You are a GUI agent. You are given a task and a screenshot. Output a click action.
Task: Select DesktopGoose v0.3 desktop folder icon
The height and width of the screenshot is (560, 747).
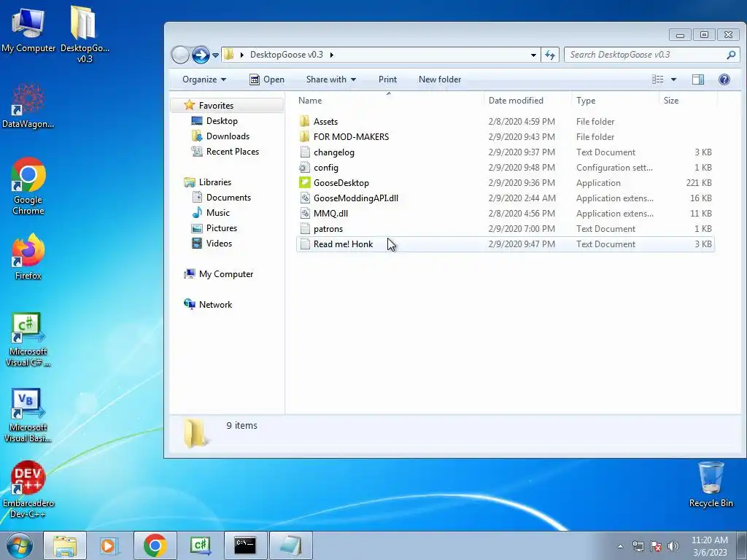tap(85, 34)
